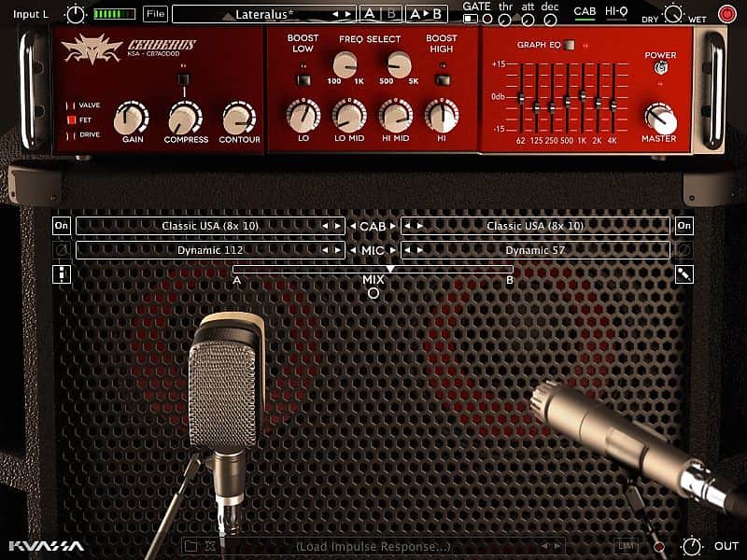
Task: Invert phase on mic A
Action: tap(62, 250)
